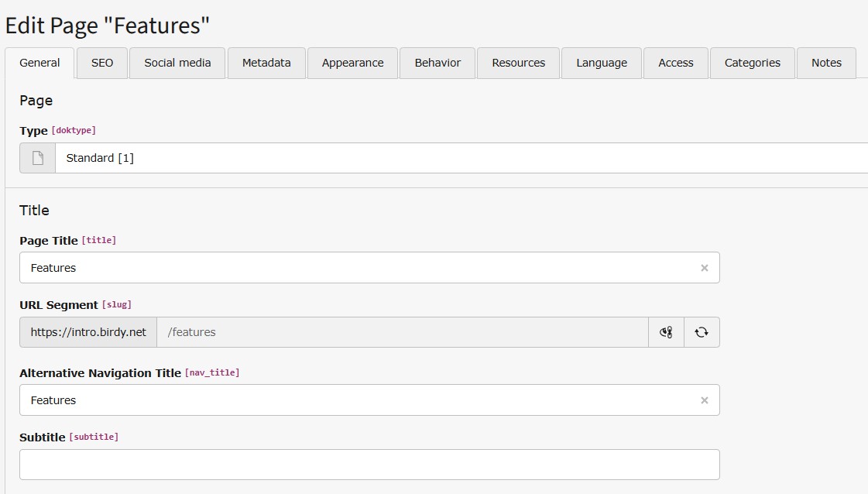
Task: Focus the URL Segment /features field
Action: [x=403, y=332]
